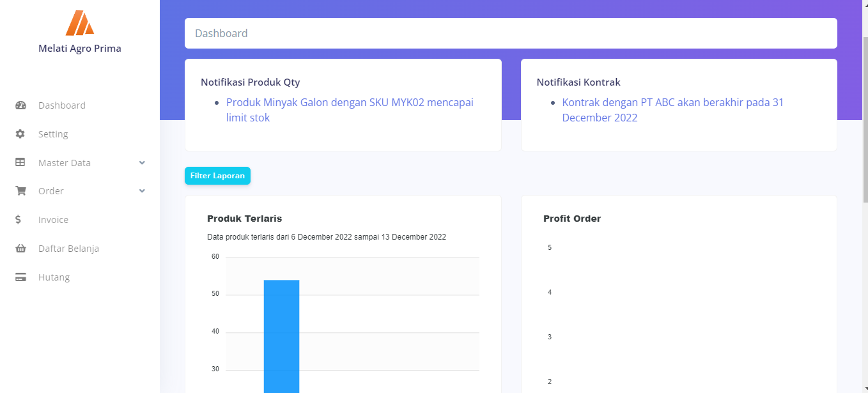Click the Invoice dollar sign icon
The width and height of the screenshot is (868, 393).
[19, 220]
